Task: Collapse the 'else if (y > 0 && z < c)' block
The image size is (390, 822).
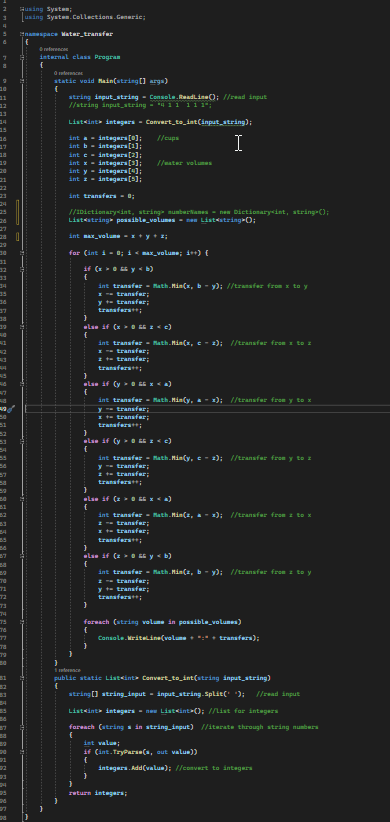Action: coord(22,441)
